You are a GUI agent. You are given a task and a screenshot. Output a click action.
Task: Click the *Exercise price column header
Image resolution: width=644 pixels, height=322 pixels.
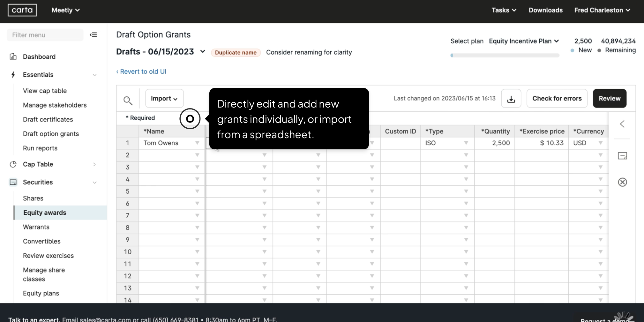point(542,131)
